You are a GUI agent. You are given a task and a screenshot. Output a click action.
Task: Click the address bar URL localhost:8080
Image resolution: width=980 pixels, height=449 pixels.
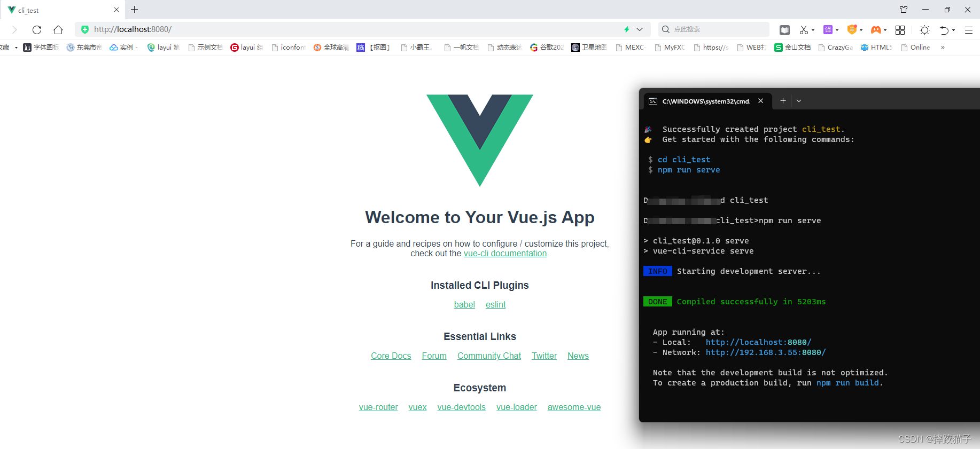[133, 29]
